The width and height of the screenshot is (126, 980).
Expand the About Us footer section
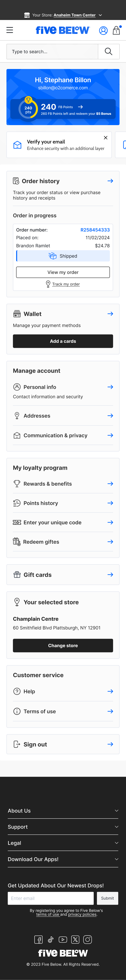63,810
